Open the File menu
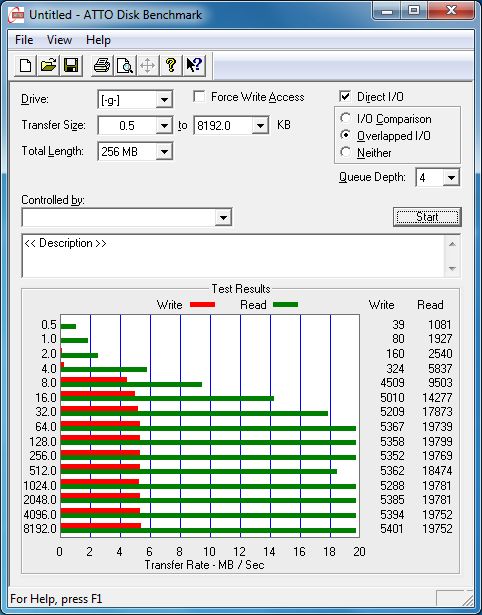This screenshot has width=482, height=615. click(x=24, y=40)
